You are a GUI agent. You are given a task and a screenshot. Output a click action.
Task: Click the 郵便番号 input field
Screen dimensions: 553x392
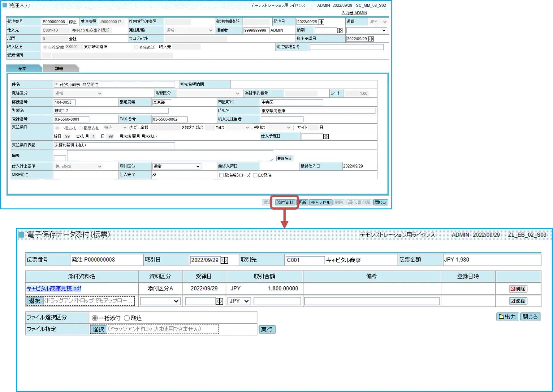tap(65, 102)
